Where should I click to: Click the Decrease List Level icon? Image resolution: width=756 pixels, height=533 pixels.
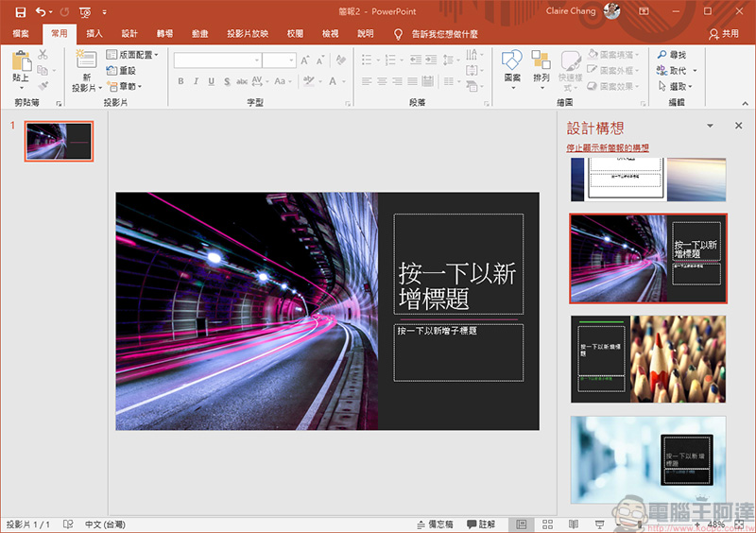tap(416, 60)
